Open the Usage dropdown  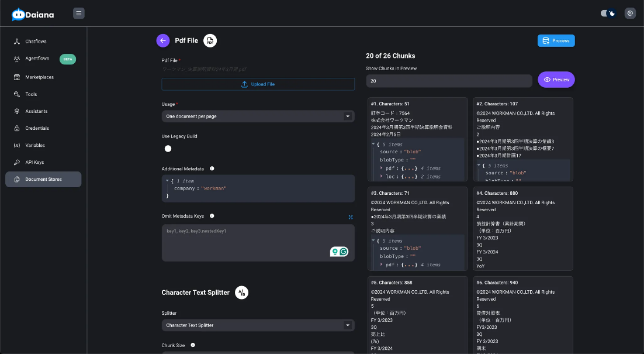point(258,116)
